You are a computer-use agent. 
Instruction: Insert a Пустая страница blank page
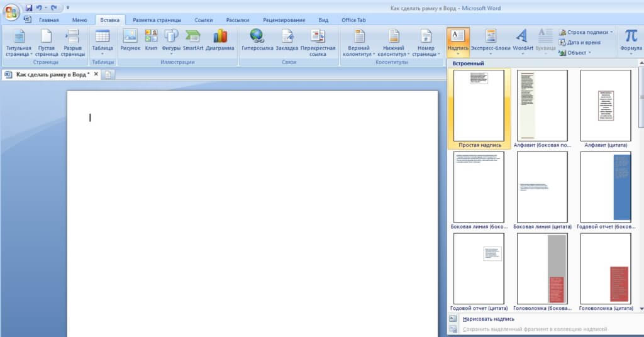click(46, 43)
